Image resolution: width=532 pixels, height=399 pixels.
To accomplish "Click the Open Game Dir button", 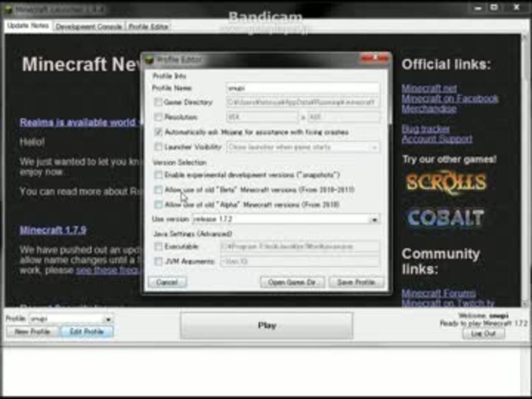I will pyautogui.click(x=292, y=282).
